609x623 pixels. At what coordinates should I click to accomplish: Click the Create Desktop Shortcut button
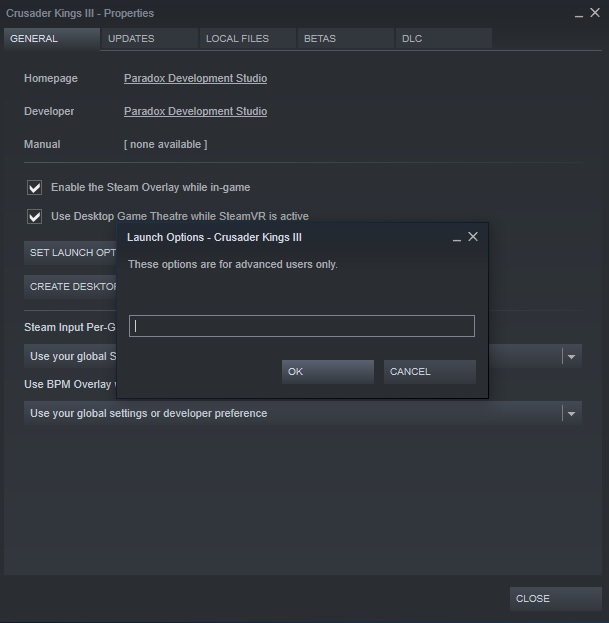click(72, 286)
